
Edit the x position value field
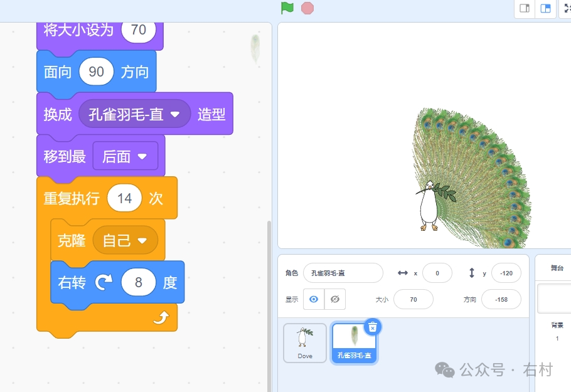pos(437,273)
